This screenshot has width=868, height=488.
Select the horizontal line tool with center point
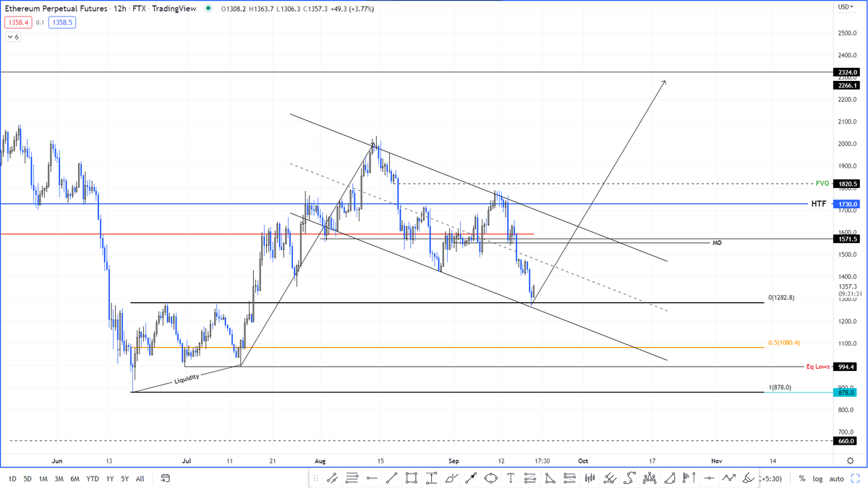point(709,478)
